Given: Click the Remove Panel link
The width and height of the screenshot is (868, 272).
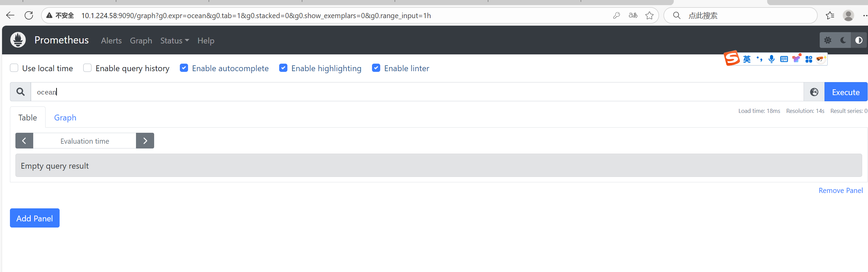Looking at the screenshot, I should (840, 191).
